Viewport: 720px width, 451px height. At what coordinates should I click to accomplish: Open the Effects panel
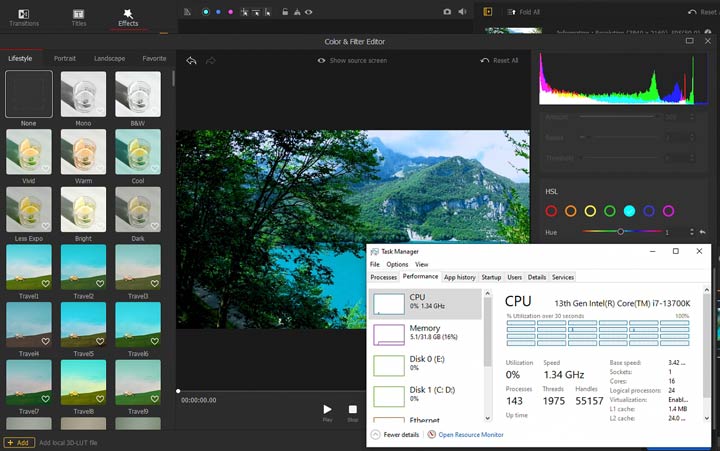(x=128, y=17)
